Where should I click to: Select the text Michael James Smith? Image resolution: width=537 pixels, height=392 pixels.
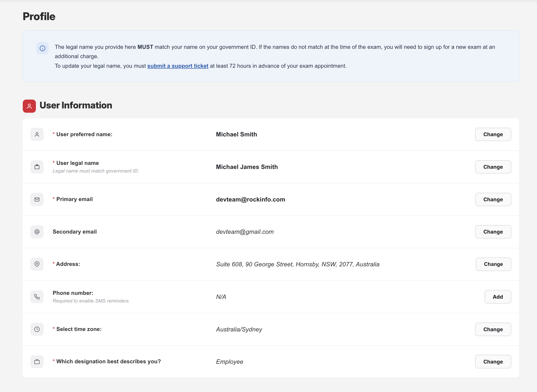coord(247,167)
